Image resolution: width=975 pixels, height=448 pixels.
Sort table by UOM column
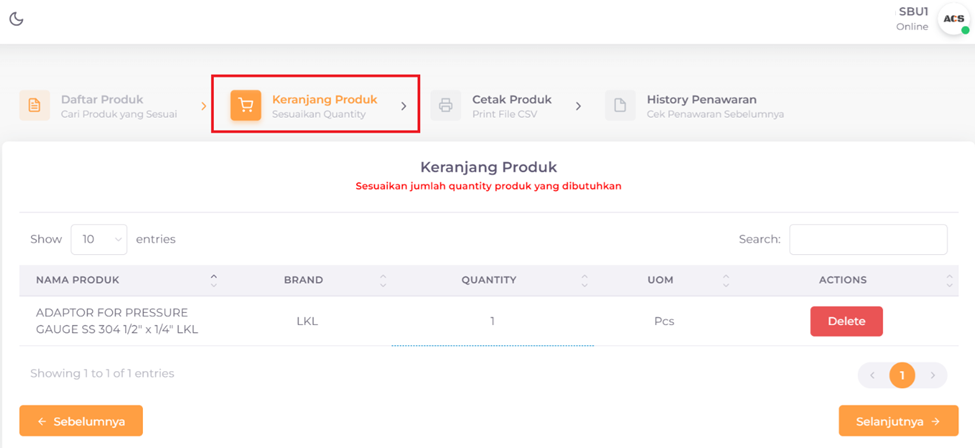660,280
